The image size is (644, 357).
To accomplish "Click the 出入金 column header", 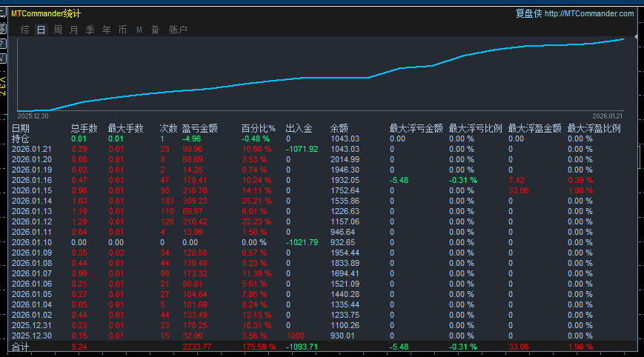I will 299,128.
